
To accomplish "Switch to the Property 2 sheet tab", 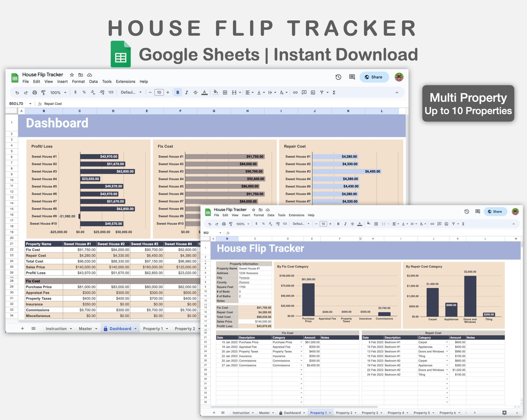I will (185, 328).
